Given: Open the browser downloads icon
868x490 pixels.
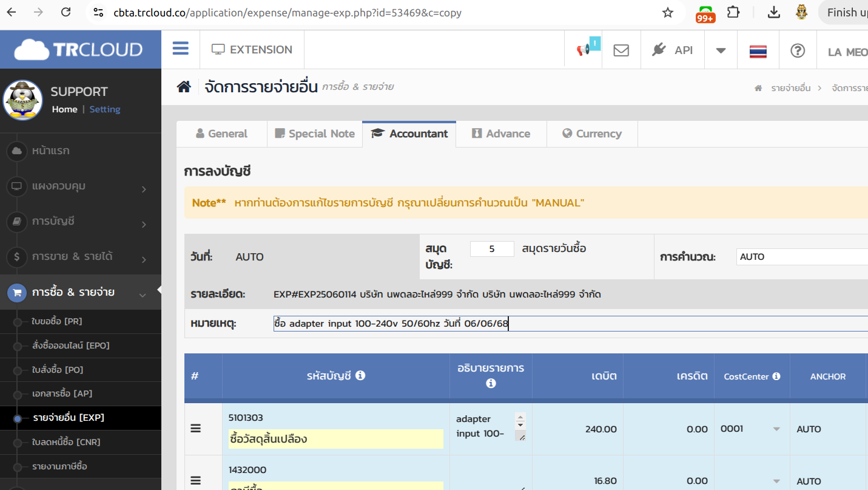Looking at the screenshot, I should (x=773, y=12).
